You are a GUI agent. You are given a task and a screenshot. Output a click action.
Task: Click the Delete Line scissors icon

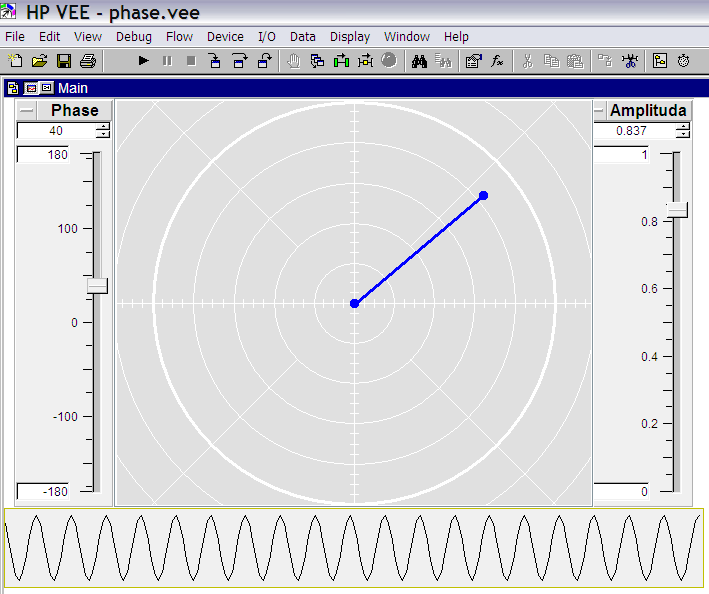pyautogui.click(x=629, y=61)
